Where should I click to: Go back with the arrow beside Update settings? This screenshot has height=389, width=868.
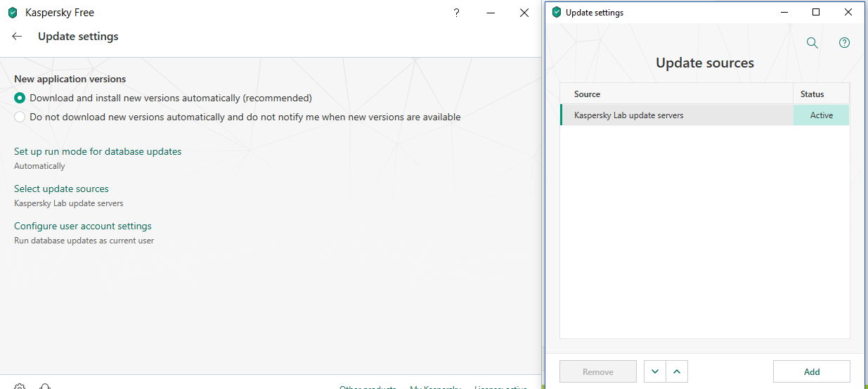tap(17, 37)
